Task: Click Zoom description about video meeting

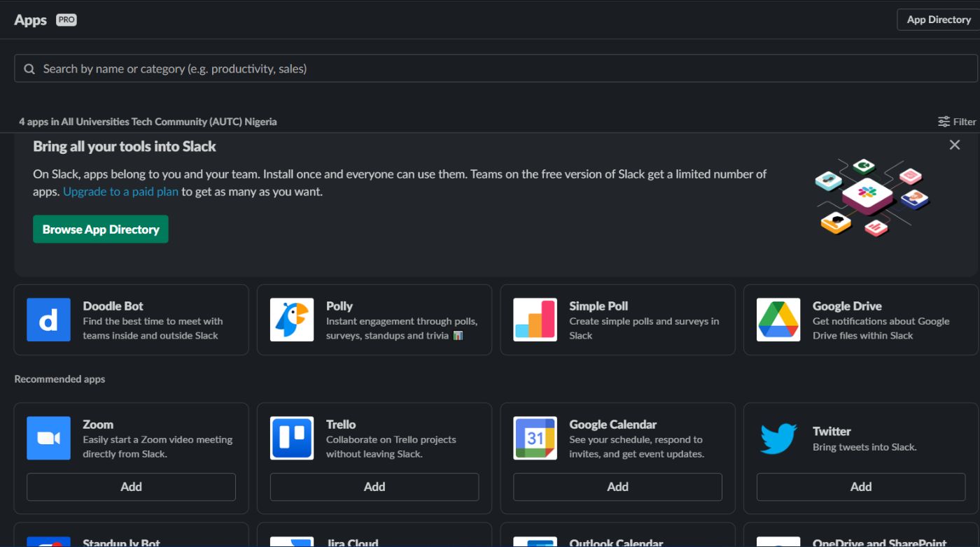Action: 157,446
